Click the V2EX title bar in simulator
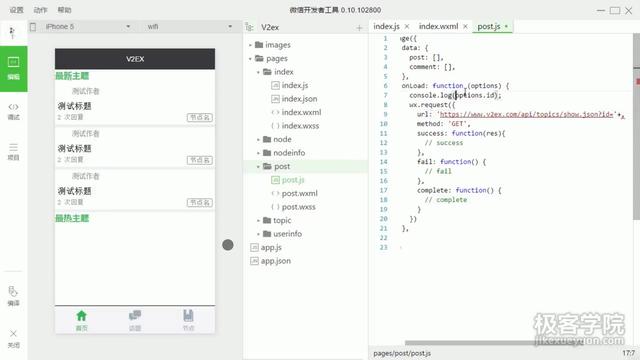 click(135, 59)
